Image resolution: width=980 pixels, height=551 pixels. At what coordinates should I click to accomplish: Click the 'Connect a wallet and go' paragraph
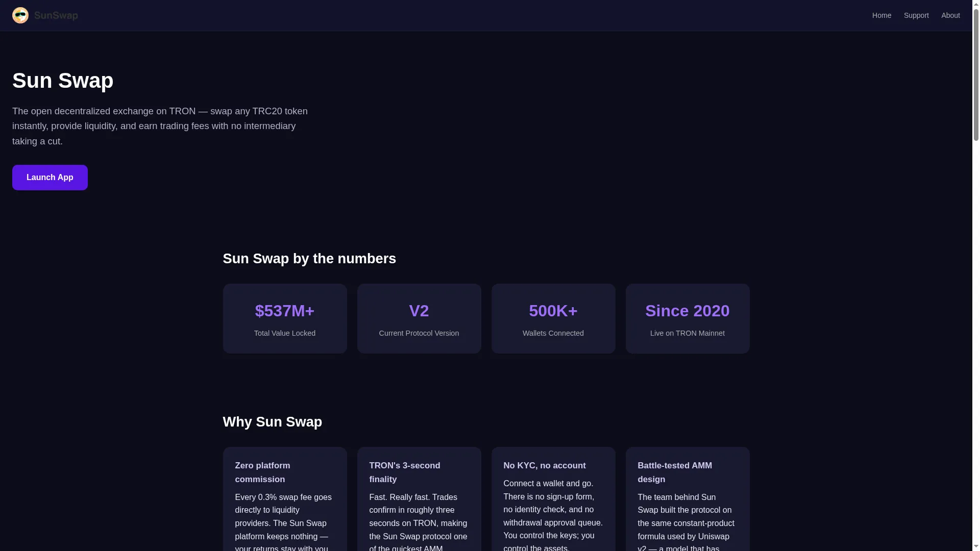coord(553,515)
